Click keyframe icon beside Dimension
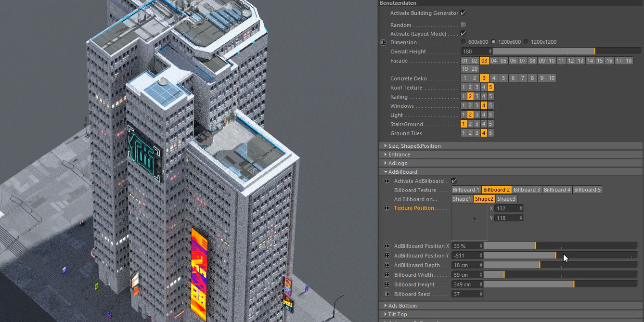 coord(384,42)
